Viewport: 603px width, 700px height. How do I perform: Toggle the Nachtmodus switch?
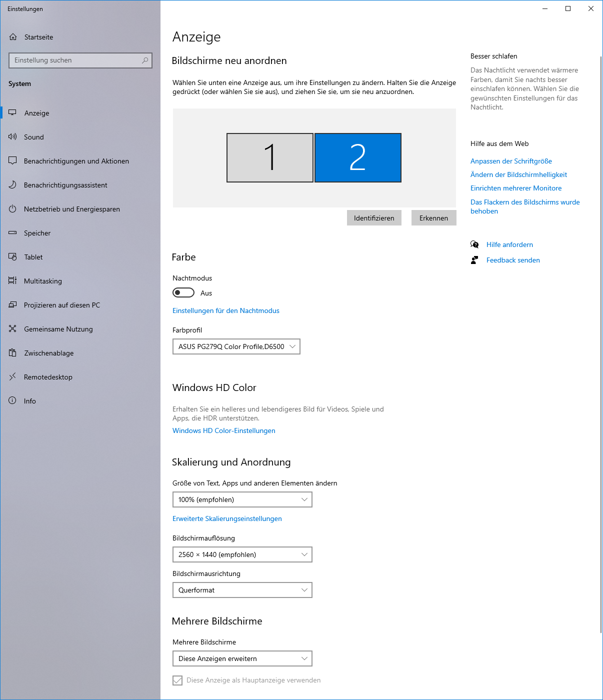pos(183,292)
